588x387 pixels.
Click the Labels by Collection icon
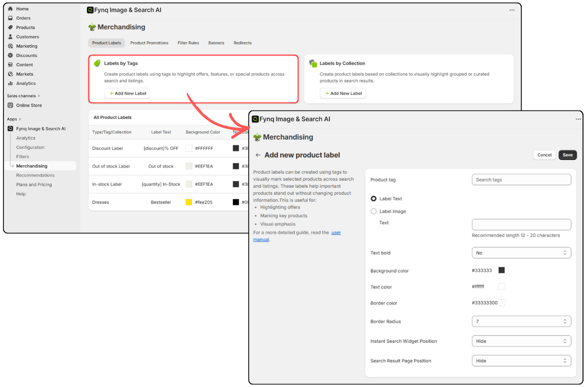click(313, 63)
